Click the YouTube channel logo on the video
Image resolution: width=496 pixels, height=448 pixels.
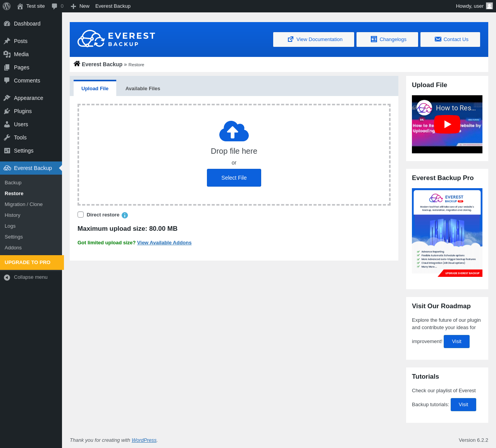(424, 108)
